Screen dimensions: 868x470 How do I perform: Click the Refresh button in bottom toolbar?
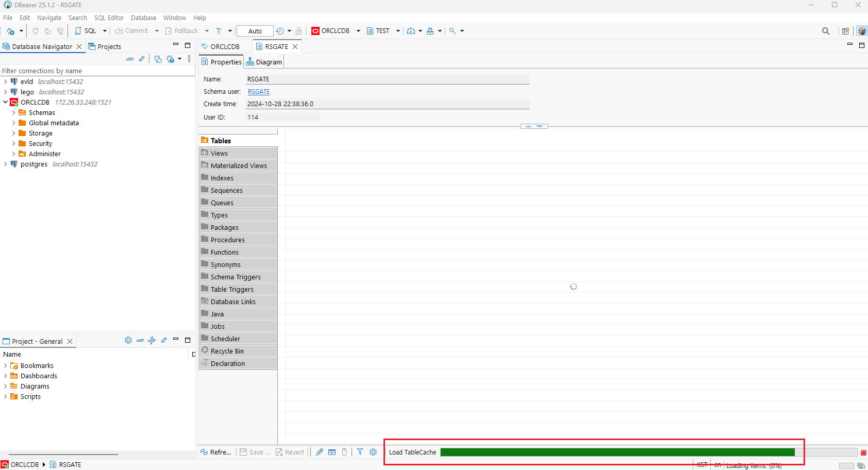pyautogui.click(x=216, y=452)
